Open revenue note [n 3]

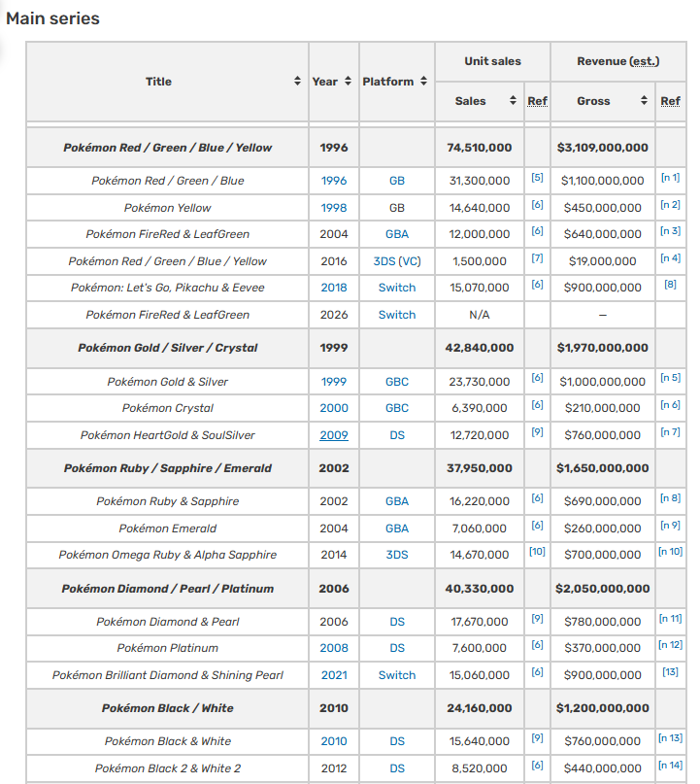[x=670, y=231]
